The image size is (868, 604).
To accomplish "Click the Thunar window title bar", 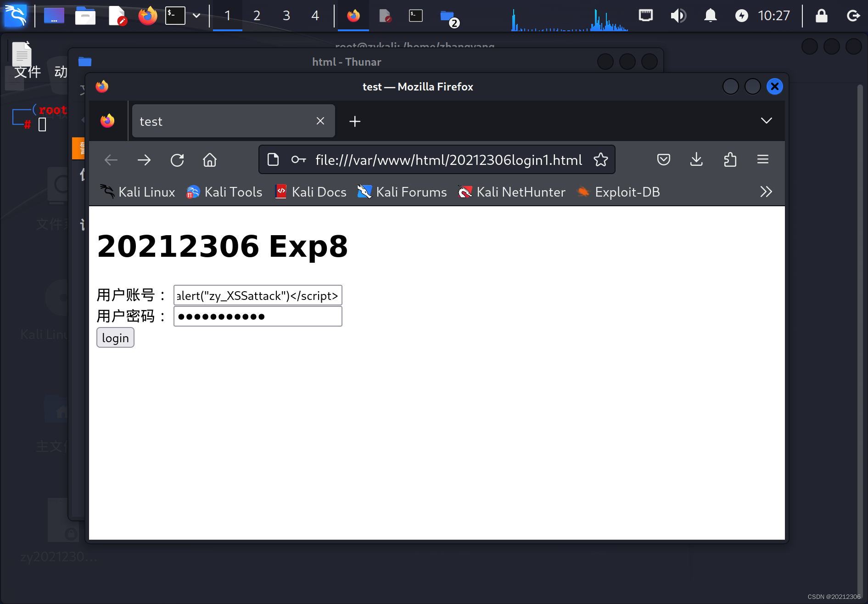I will coord(347,62).
